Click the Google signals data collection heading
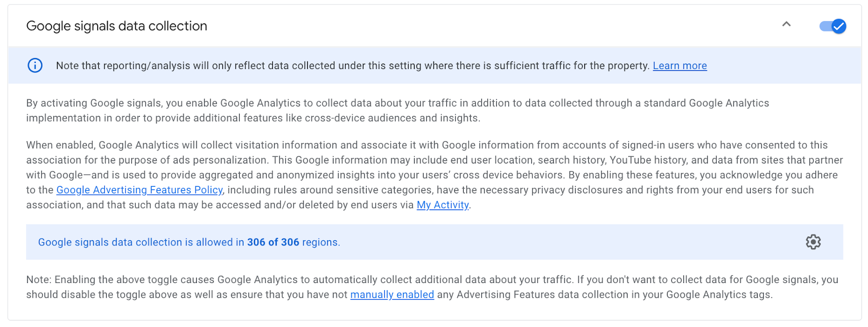The height and width of the screenshot is (327, 868). click(x=117, y=26)
